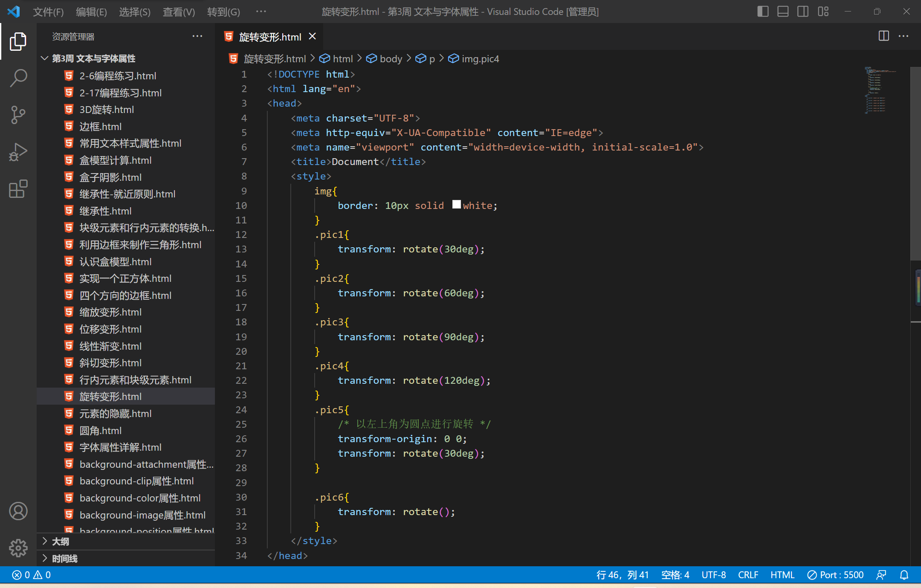Open the 查看(V) menu
This screenshot has height=588, width=921.
[179, 12]
